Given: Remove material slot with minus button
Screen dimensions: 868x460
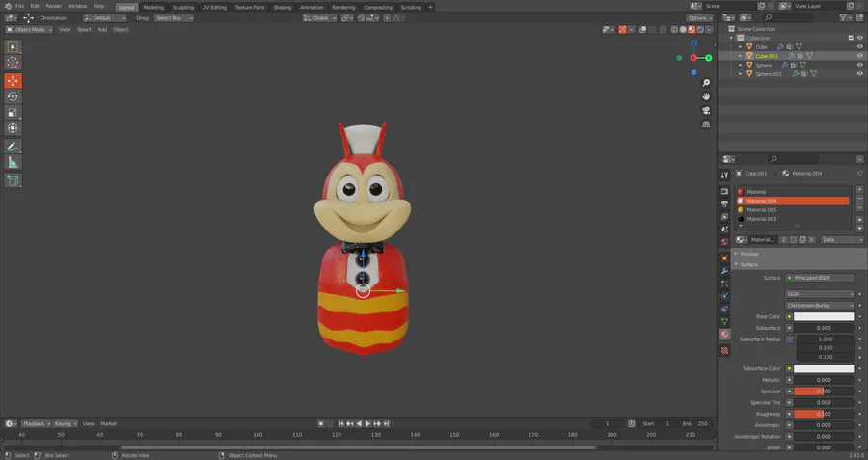Looking at the screenshot, I should pos(859,198).
